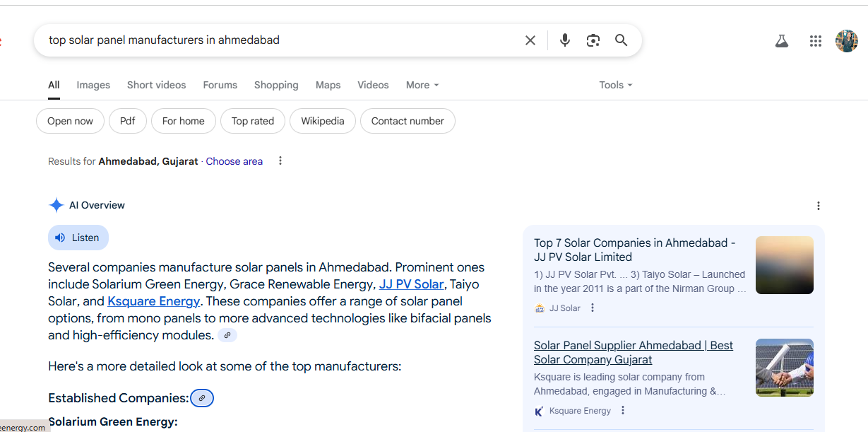Click the Ksquare Energy source name in card
The image size is (868, 432).
pyautogui.click(x=580, y=411)
